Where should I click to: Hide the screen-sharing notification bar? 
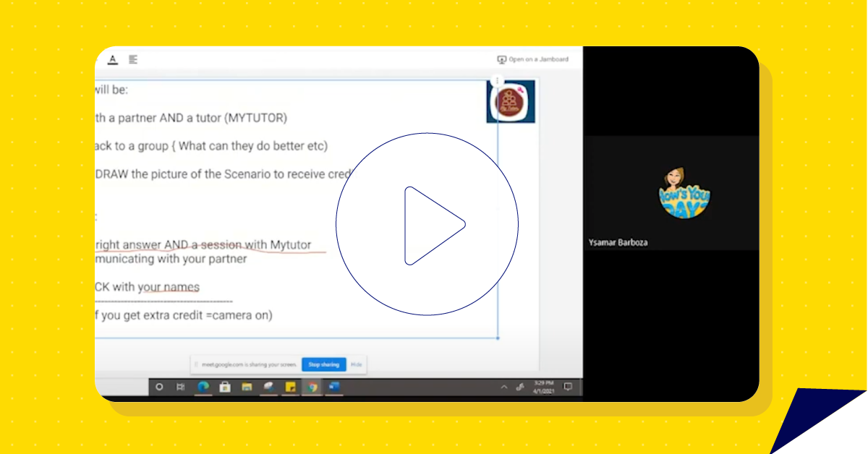[x=357, y=364]
